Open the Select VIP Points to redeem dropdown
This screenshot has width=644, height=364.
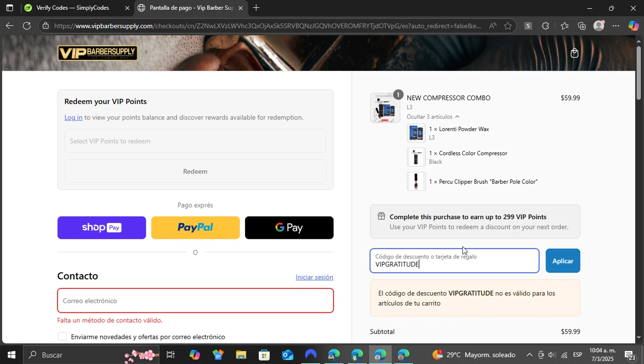195,141
